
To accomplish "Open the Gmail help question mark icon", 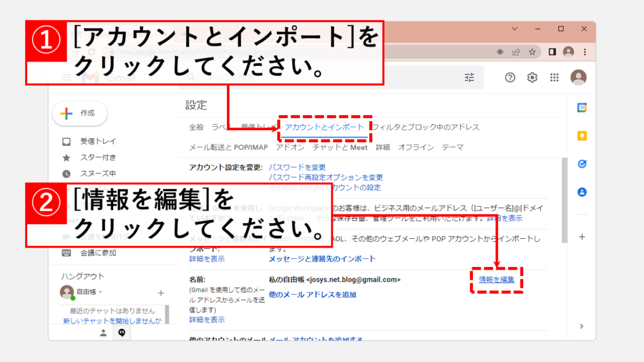I will [510, 77].
